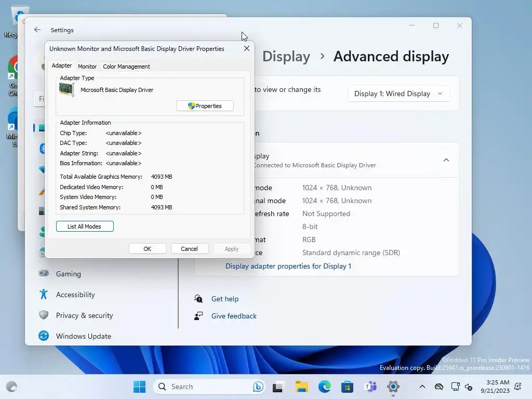Open the clock showing 3:25 AM
Image resolution: width=532 pixels, height=399 pixels.
click(495, 387)
